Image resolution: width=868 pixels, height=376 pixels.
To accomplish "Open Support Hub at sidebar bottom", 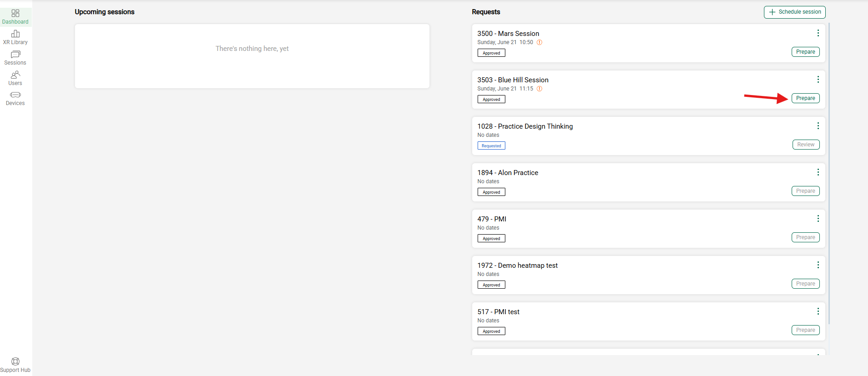I will tap(15, 365).
